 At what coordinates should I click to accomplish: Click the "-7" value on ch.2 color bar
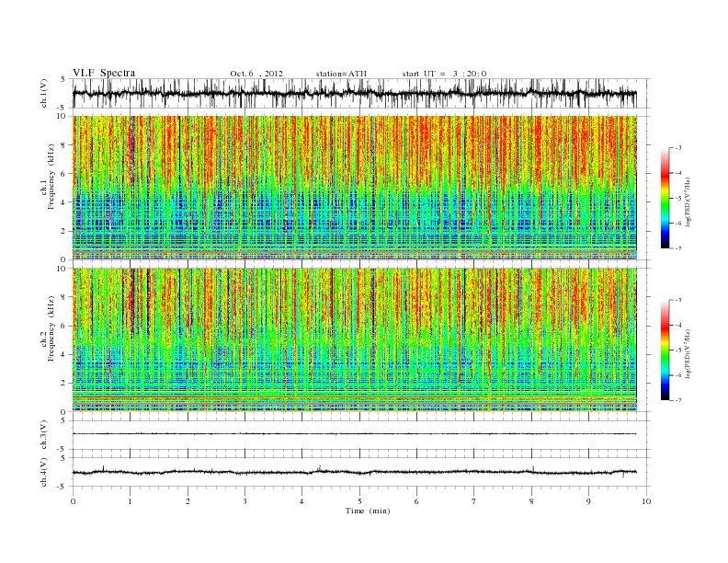click(x=678, y=400)
